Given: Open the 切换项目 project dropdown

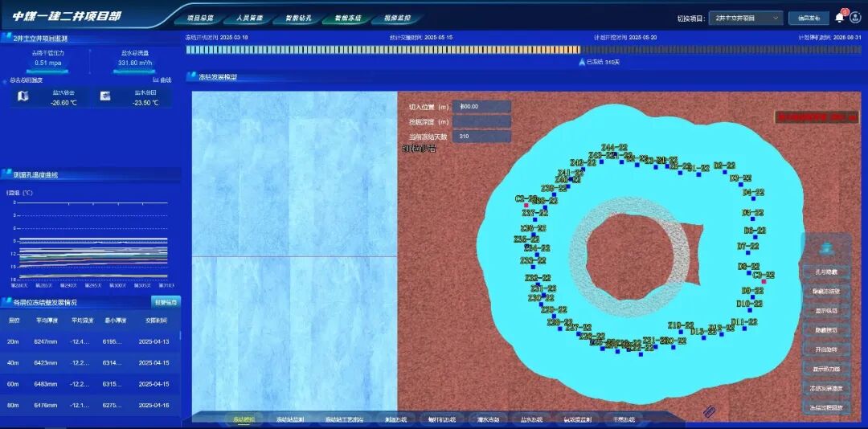Looking at the screenshot, I should coord(746,18).
